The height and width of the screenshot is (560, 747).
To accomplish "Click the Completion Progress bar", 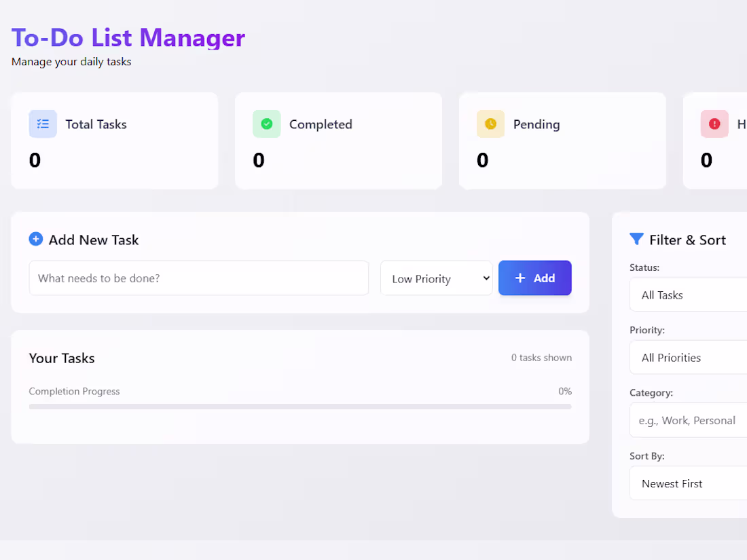I will [x=300, y=406].
